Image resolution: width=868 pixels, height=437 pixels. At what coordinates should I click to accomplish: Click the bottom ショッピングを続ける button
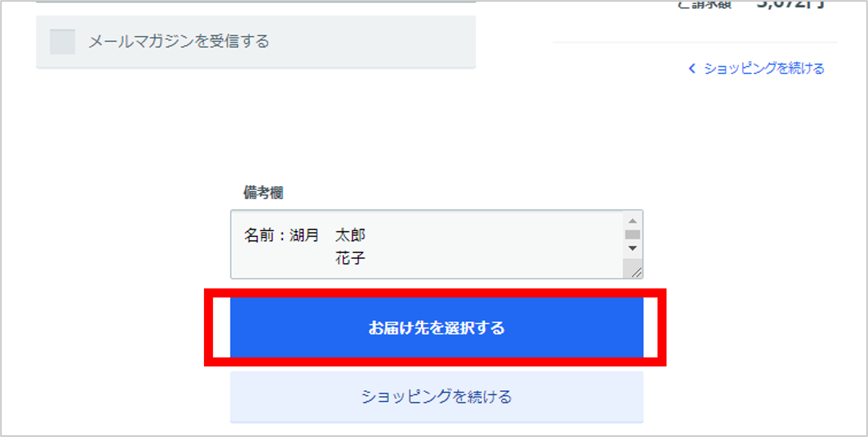coord(436,397)
